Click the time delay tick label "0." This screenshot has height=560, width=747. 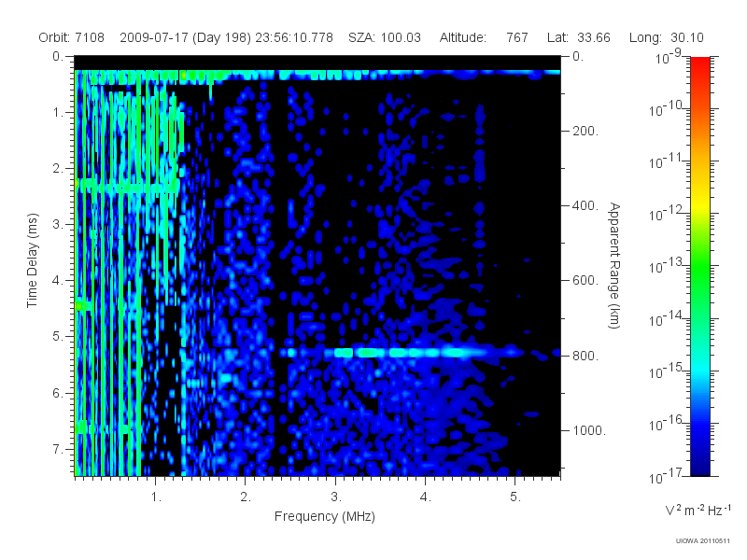(x=58, y=56)
